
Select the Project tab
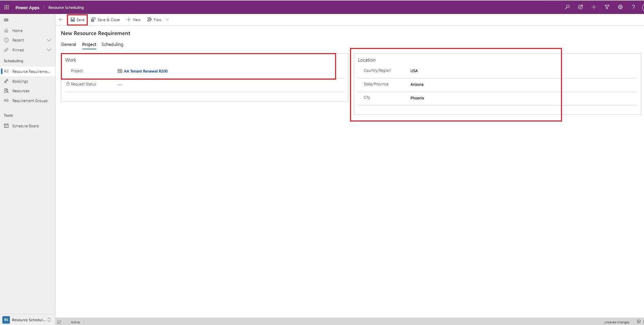click(89, 45)
